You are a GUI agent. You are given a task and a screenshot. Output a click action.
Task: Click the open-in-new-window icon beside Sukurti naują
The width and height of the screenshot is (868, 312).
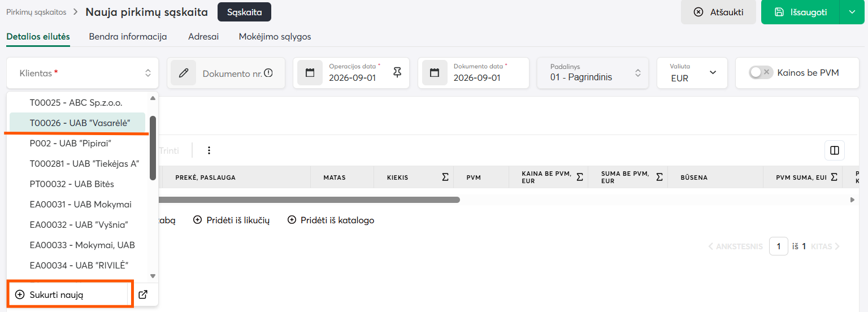143,294
